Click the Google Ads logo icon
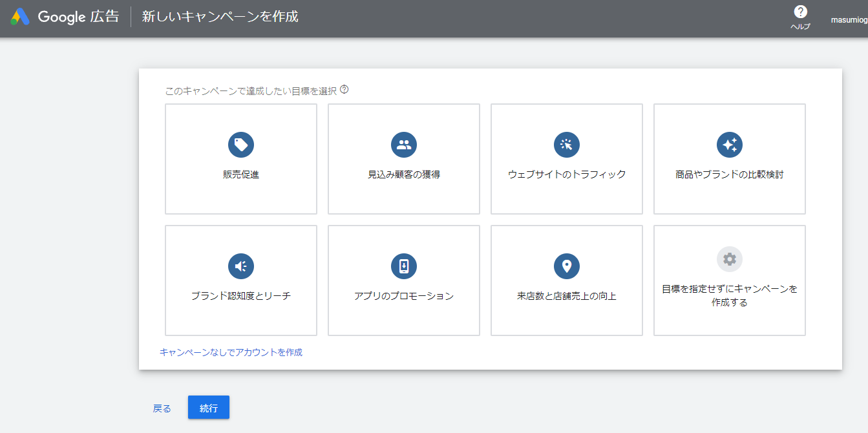The image size is (868, 433). click(19, 17)
